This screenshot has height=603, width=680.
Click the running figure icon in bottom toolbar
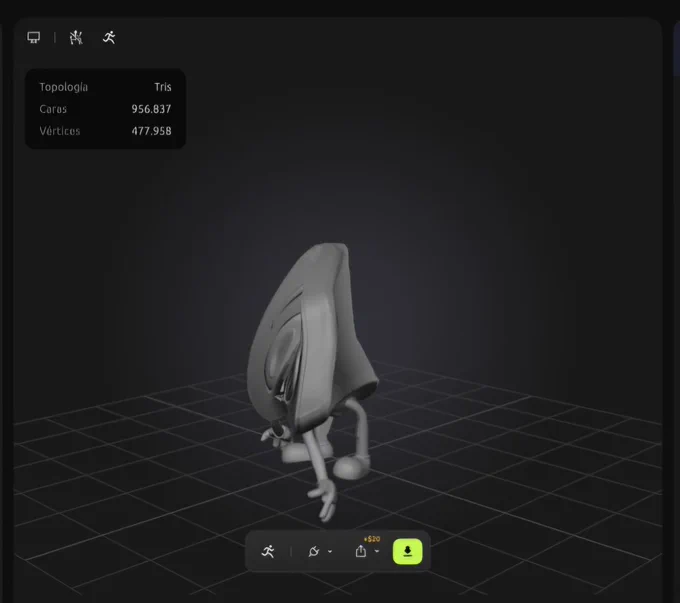pos(268,551)
